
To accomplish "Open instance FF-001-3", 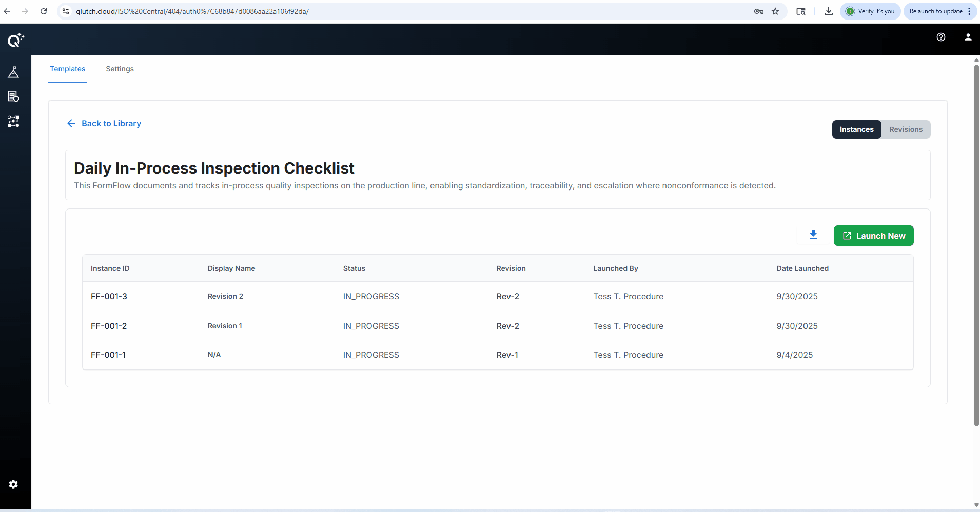I will pos(109,296).
